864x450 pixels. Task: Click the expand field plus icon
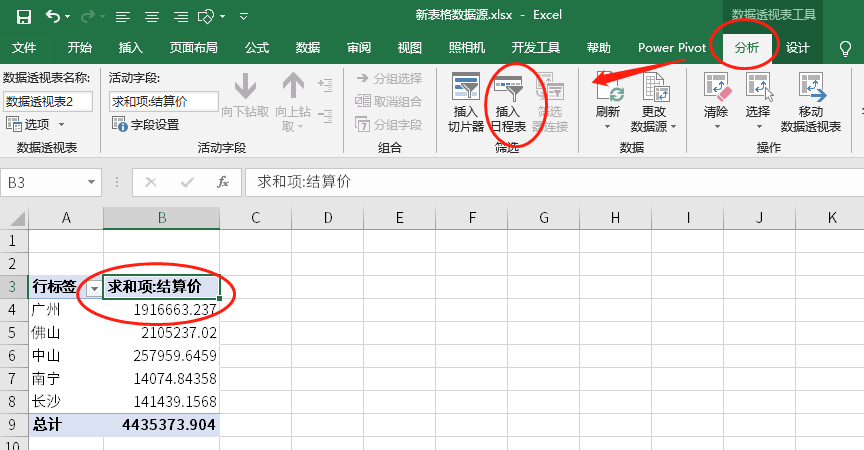tap(325, 84)
